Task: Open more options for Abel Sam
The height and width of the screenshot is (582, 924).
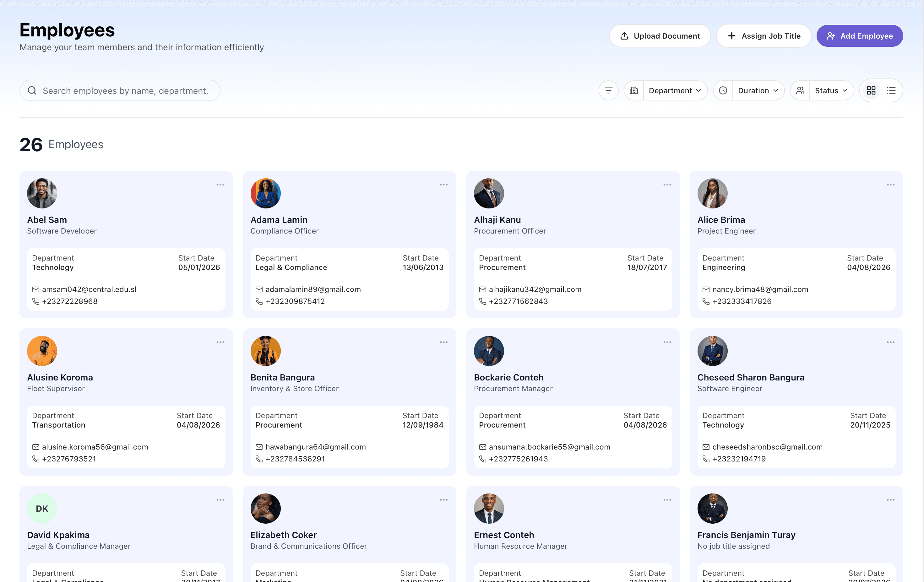Action: coord(220,185)
